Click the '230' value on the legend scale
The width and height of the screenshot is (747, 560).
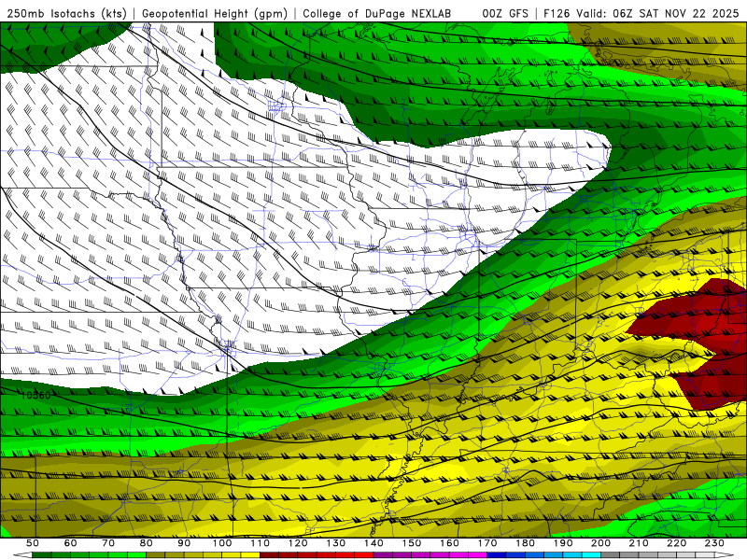(x=714, y=543)
